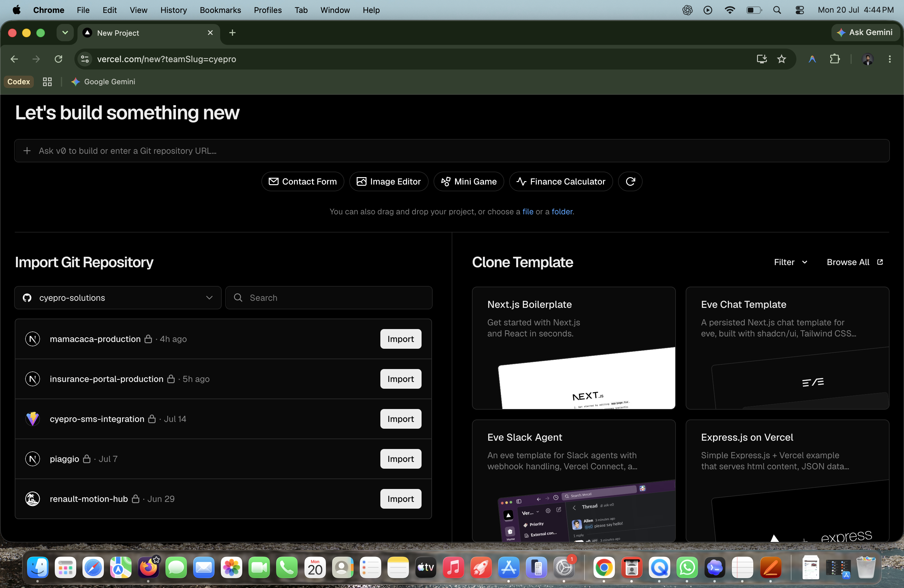Click the back navigation arrow

(14, 59)
